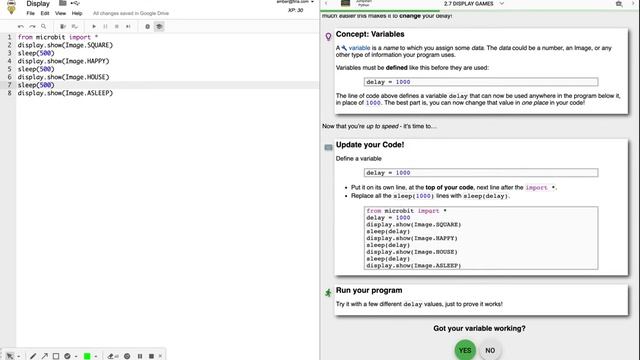This screenshot has width=640, height=360.
Task: Click the CodeBot mascot logo
Action: (x=11, y=7)
